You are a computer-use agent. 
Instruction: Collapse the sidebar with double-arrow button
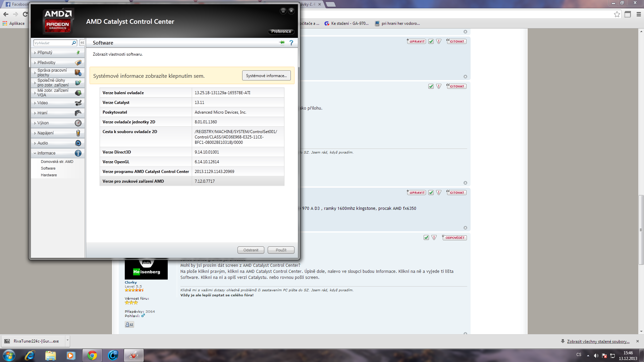click(x=82, y=43)
